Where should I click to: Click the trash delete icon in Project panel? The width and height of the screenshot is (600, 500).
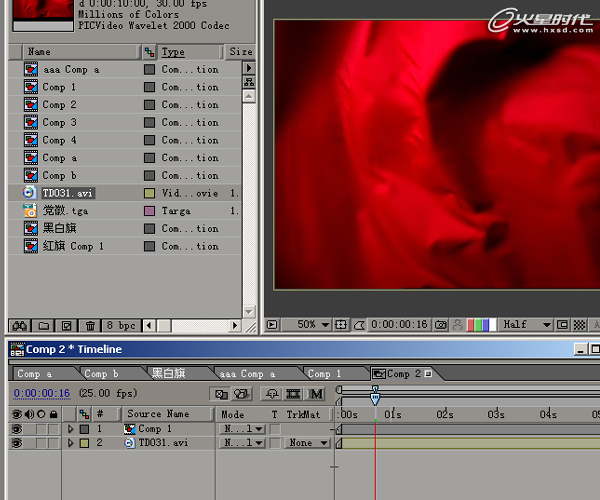pyautogui.click(x=90, y=326)
